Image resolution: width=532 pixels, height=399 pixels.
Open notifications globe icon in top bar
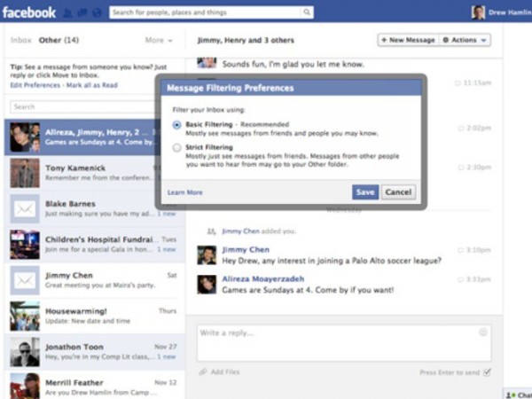(97, 13)
